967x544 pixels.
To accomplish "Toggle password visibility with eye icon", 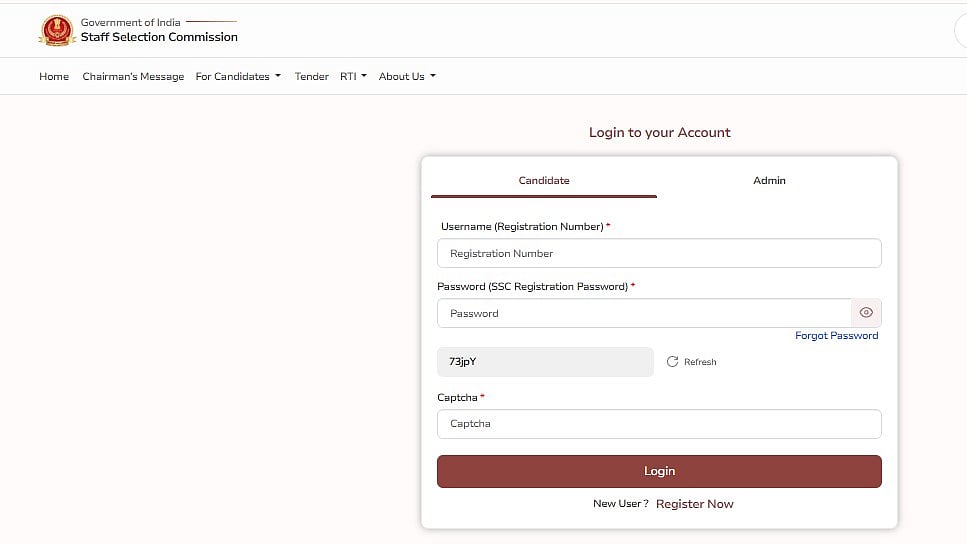I will point(866,313).
